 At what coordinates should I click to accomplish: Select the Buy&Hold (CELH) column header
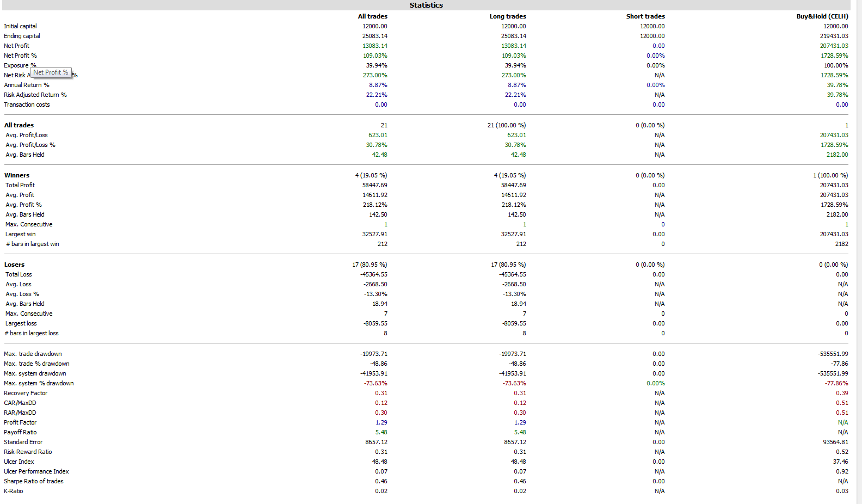tap(822, 16)
